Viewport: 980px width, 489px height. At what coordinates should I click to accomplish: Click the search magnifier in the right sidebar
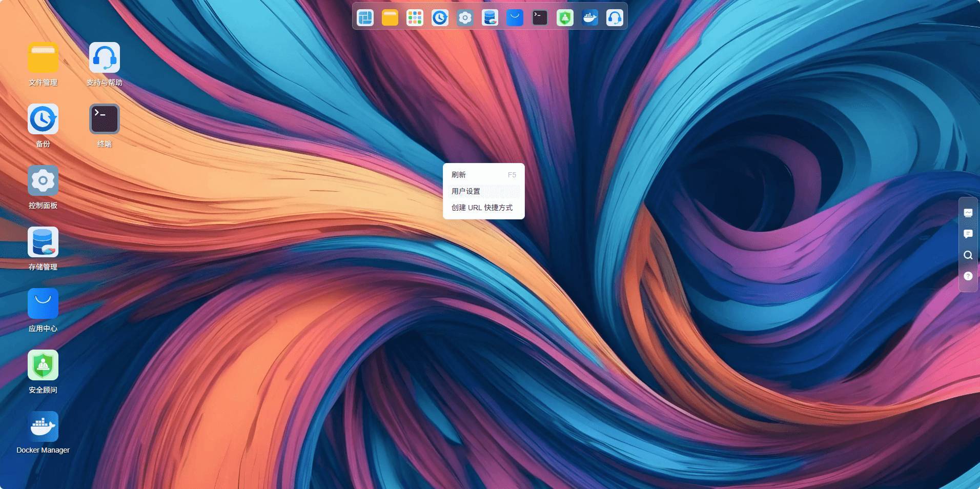[x=968, y=255]
